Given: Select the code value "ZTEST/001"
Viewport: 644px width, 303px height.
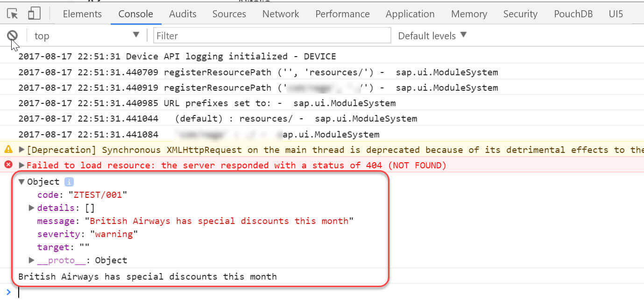Looking at the screenshot, I should coord(98,195).
